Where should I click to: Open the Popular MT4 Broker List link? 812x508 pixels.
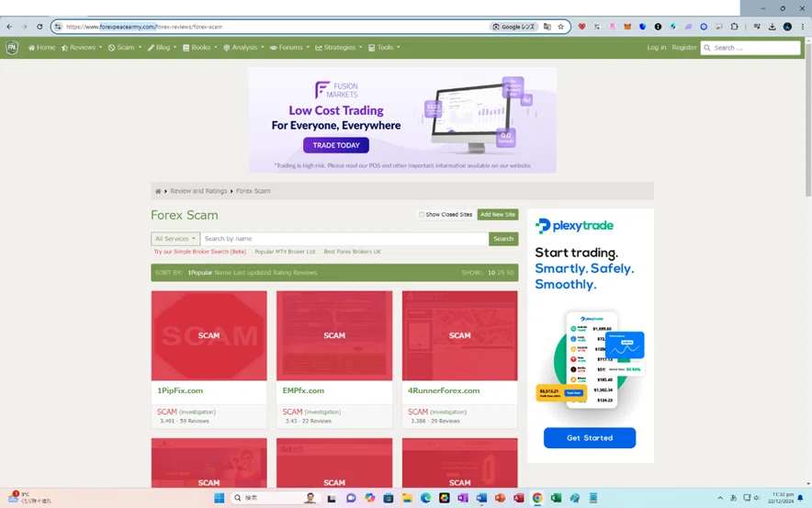(x=285, y=252)
